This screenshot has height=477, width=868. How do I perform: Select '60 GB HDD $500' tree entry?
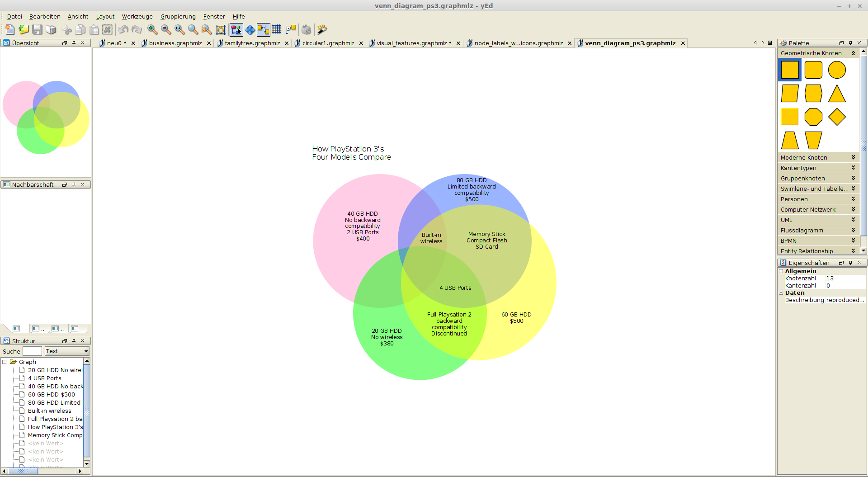pyautogui.click(x=51, y=395)
